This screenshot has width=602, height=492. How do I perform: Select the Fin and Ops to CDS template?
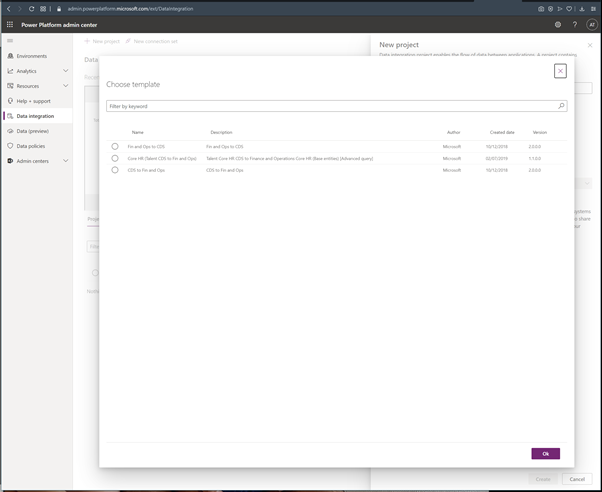pyautogui.click(x=115, y=147)
